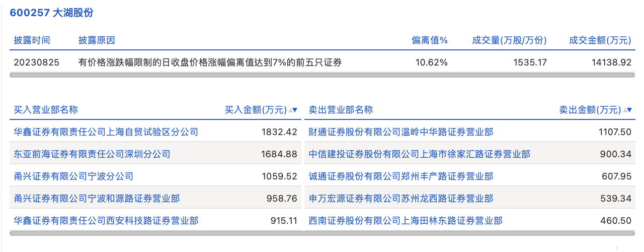Click scrollbar under the seller table
Image resolution: width=644 pixels, height=252 pixels.
[x=470, y=233]
